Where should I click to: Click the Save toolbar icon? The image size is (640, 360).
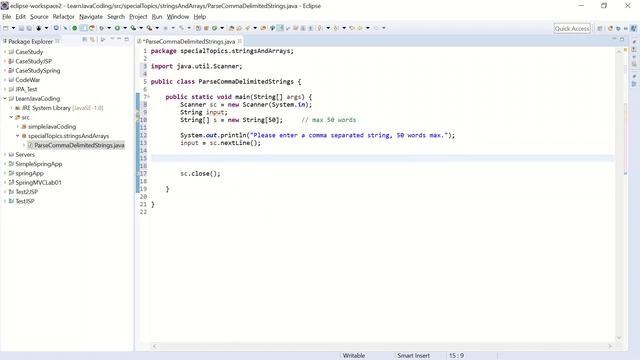pyautogui.click(x=21, y=28)
